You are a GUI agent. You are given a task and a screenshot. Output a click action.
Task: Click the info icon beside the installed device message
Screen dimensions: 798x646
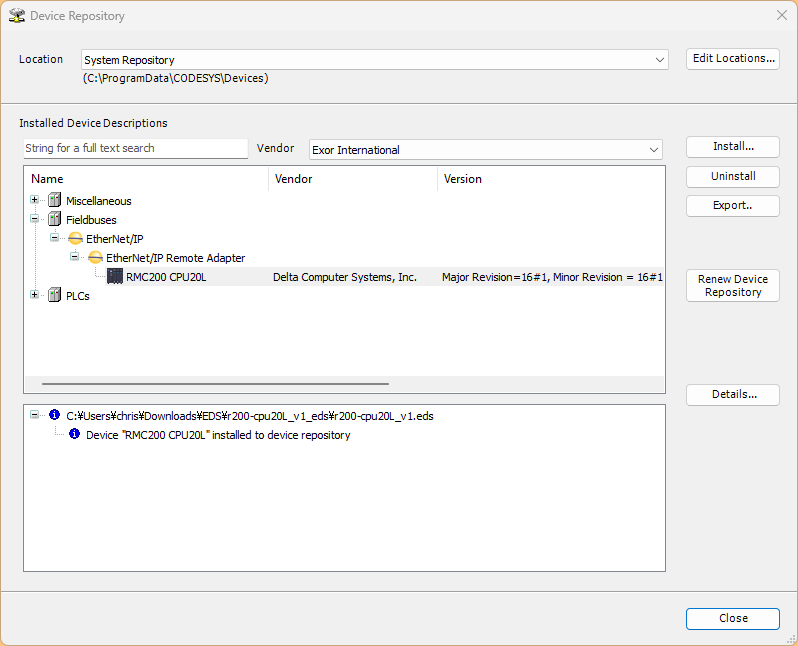pos(74,435)
